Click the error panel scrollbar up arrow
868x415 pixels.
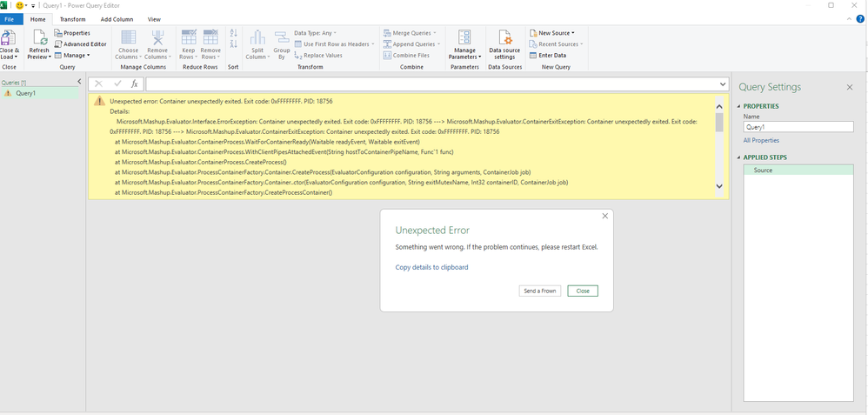pos(719,106)
